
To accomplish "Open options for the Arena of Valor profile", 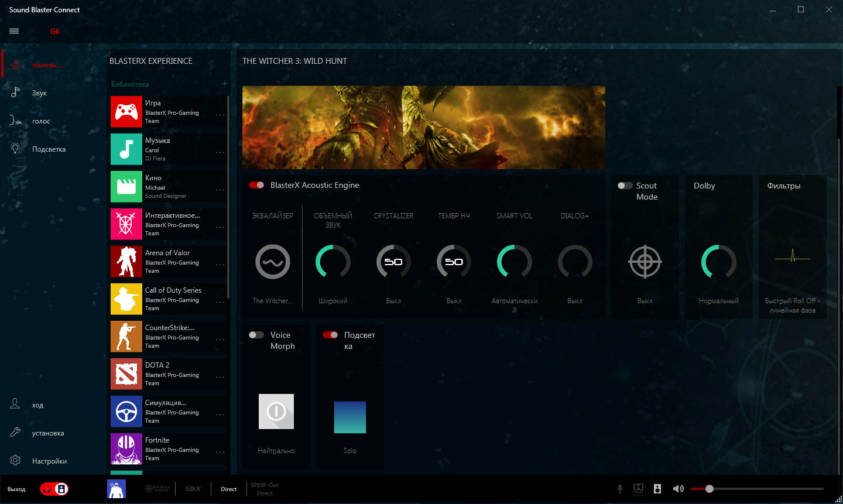I will pos(220,265).
